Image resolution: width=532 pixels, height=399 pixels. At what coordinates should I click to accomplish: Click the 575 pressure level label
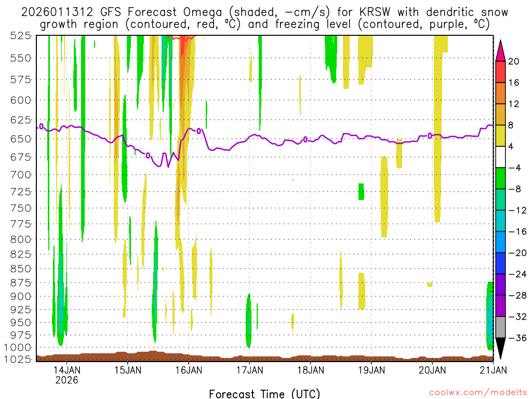21,79
